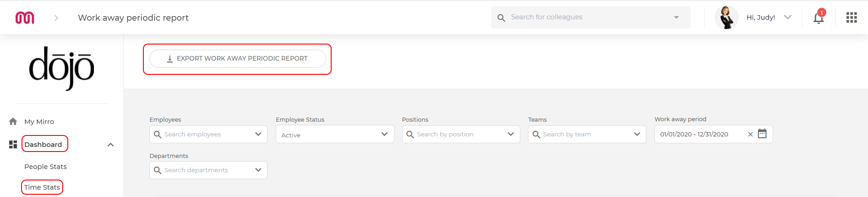Open the notifications bell
The width and height of the screenshot is (868, 197).
[819, 17]
